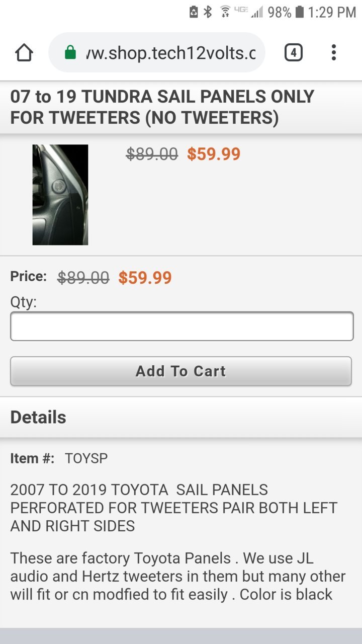The height and width of the screenshot is (644, 362).
Task: Click the URL address bar text
Action: pyautogui.click(x=170, y=52)
